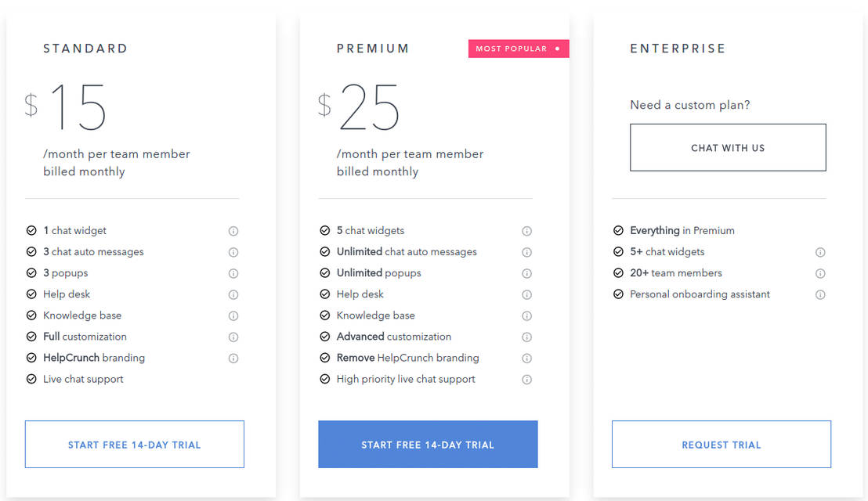Viewport: 868px width, 501px height.
Task: Click info icon for Standard '3 popups'
Action: [x=233, y=273]
